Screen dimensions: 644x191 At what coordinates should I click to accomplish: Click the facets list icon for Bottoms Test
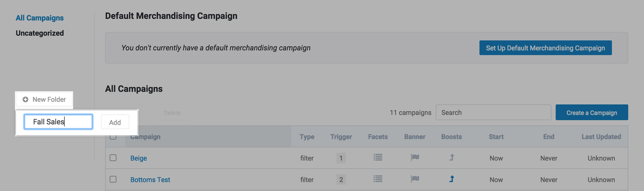378,179
